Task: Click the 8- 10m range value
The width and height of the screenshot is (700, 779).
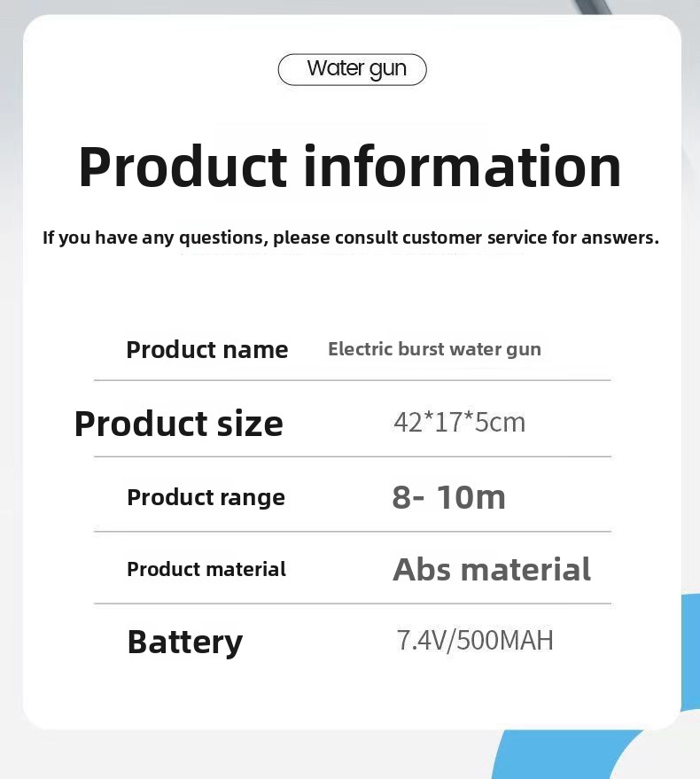Action: 448,497
